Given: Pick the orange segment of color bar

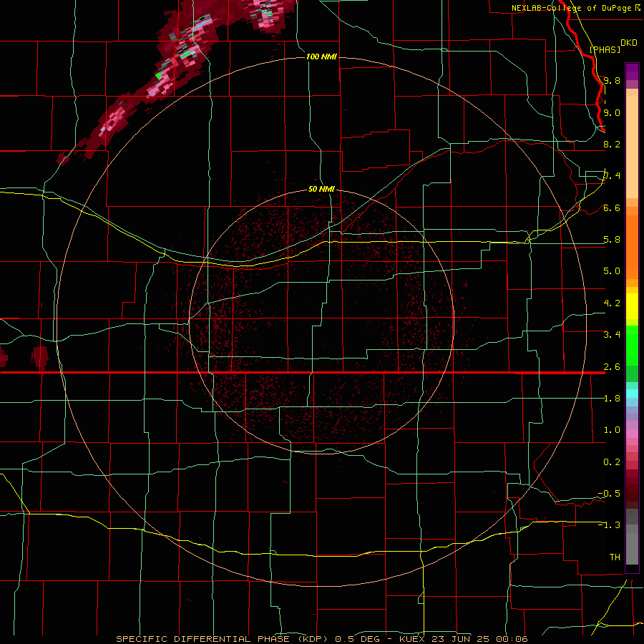Looking at the screenshot, I should point(632,246).
